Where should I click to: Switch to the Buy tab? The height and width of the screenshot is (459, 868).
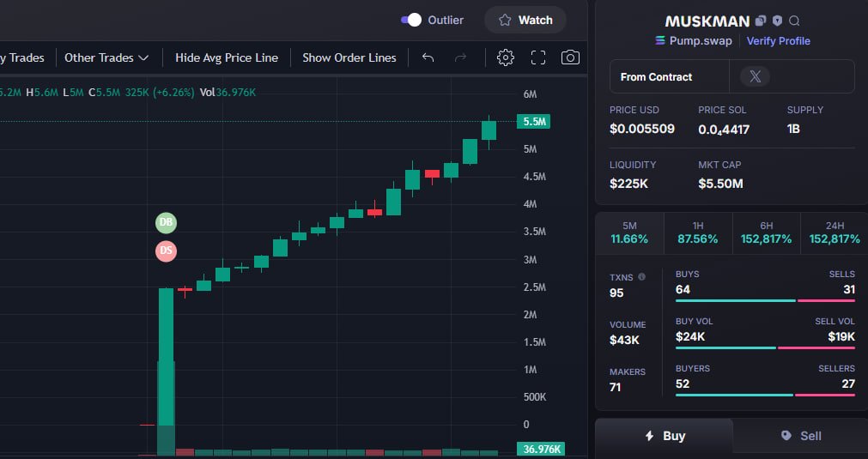665,436
